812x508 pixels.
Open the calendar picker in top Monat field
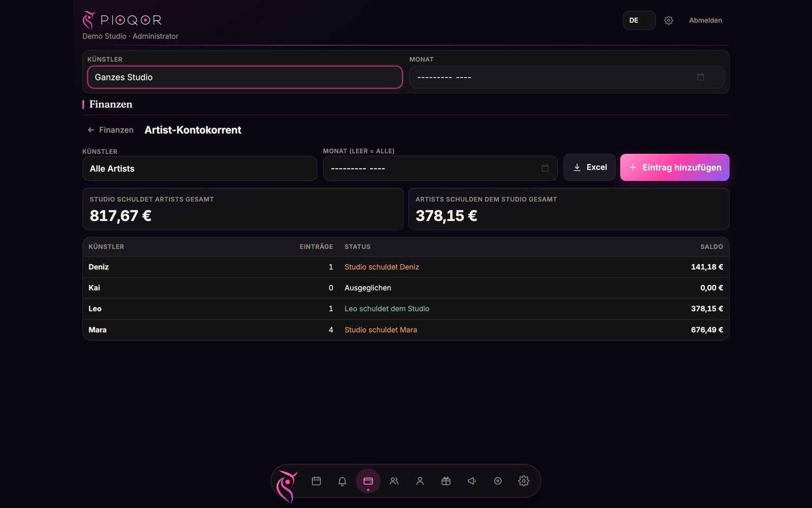point(700,77)
